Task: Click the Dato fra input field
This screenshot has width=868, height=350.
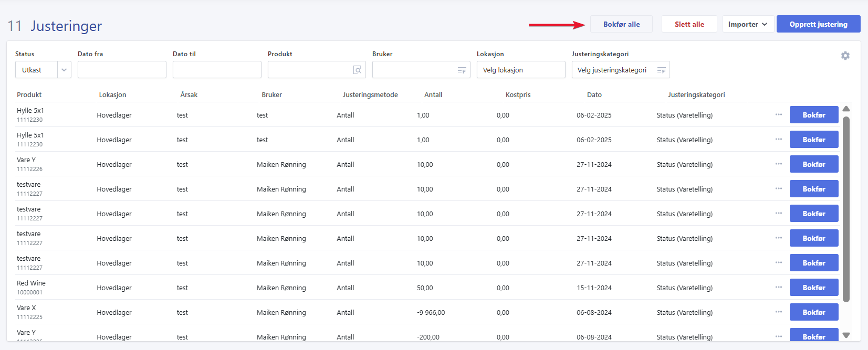Action: 122,70
